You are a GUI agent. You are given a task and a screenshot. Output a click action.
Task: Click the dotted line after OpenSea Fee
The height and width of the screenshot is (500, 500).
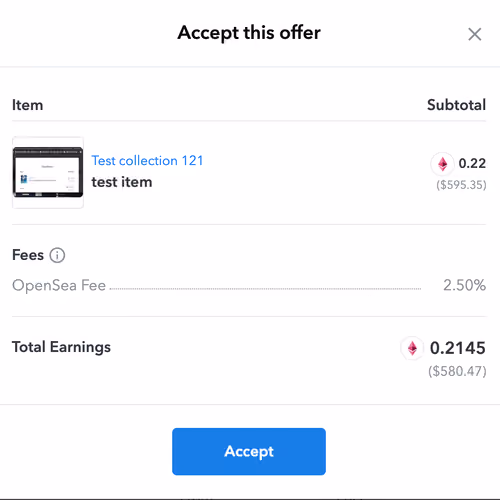pos(265,289)
